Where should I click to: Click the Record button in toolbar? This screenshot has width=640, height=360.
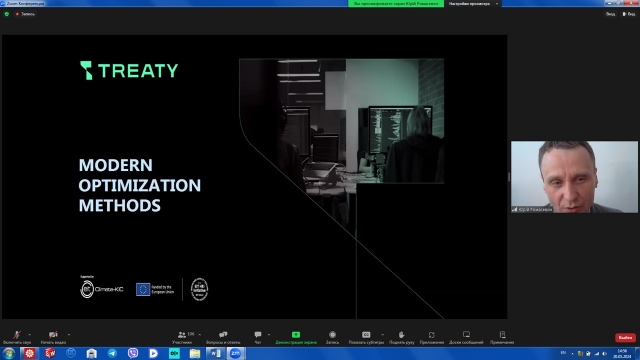[332, 337]
